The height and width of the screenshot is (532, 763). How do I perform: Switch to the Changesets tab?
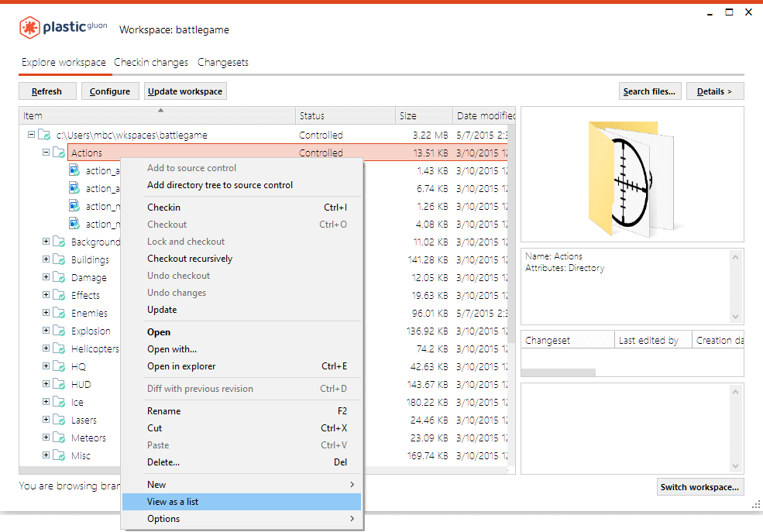click(223, 62)
